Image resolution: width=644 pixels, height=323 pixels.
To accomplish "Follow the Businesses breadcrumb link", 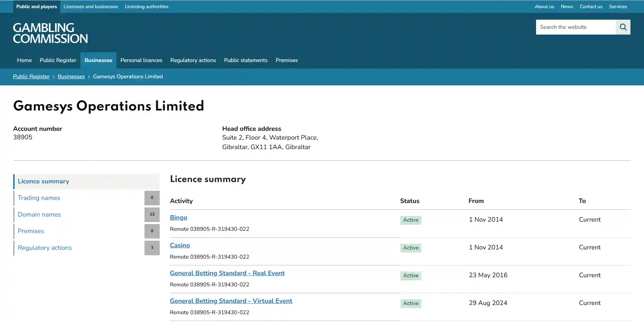I will (71, 77).
